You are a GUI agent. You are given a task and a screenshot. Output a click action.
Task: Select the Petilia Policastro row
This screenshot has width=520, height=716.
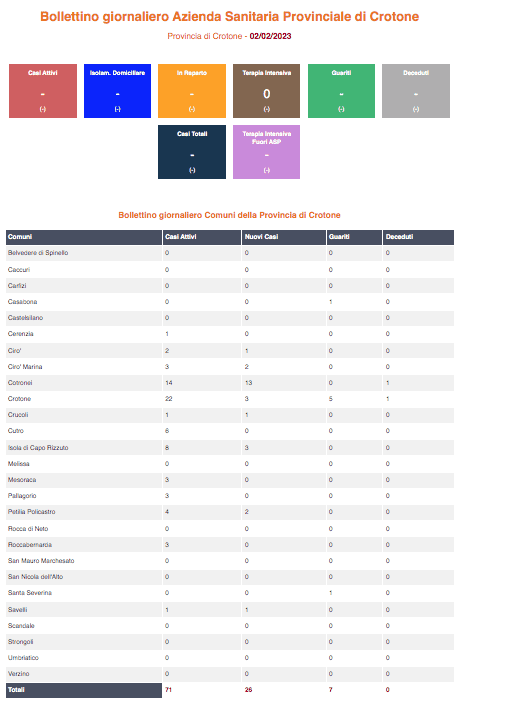[x=230, y=512]
